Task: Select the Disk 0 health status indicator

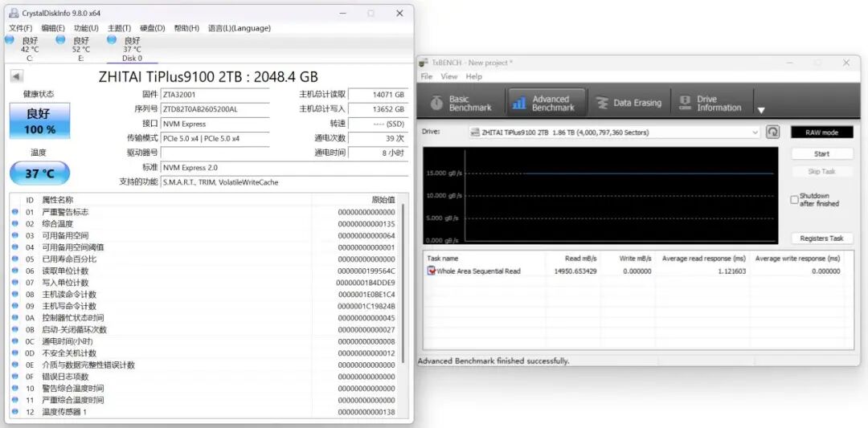Action: point(112,40)
